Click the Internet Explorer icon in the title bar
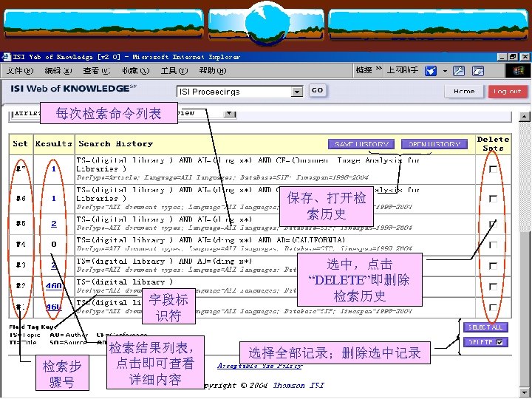 pyautogui.click(x=6, y=57)
